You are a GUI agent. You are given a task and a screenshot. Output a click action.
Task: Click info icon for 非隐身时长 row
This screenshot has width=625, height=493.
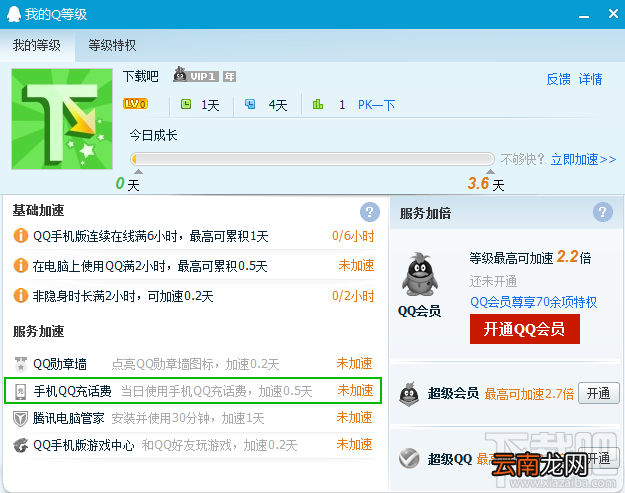coord(21,296)
